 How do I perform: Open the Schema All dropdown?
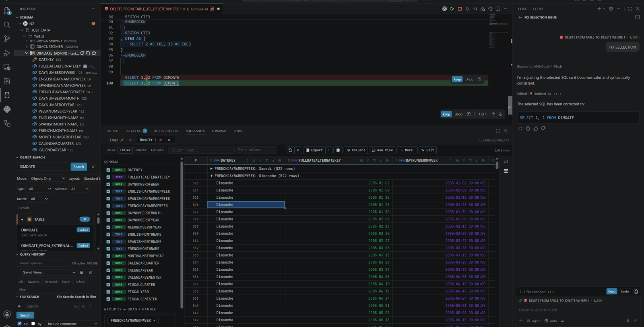click(x=79, y=189)
